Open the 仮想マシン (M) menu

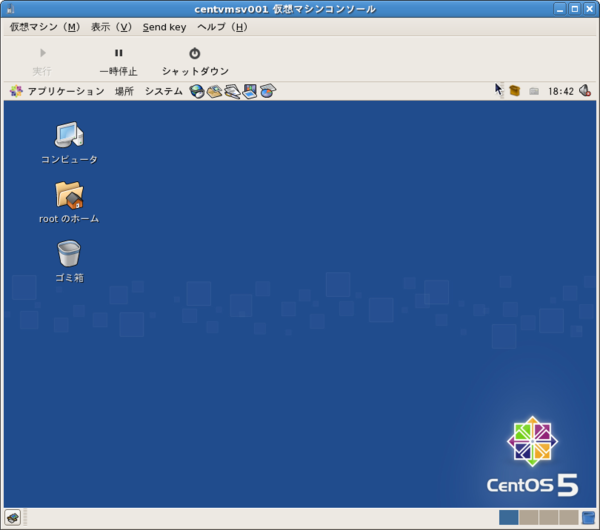pos(44,27)
